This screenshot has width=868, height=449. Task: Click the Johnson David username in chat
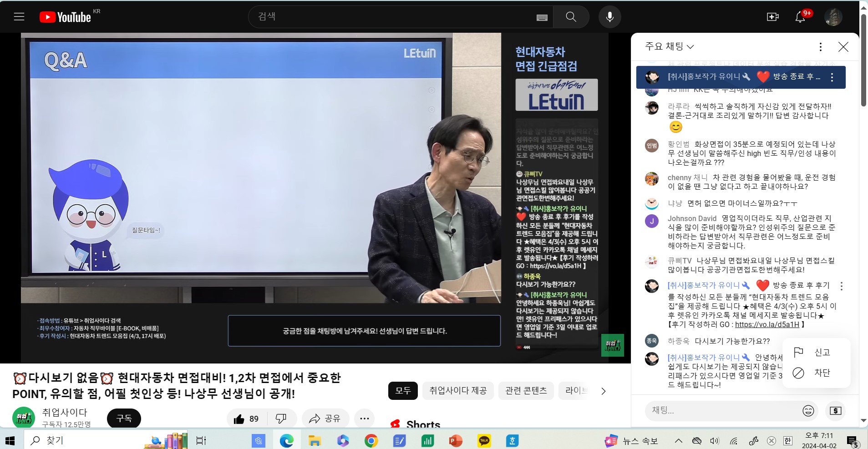click(692, 218)
